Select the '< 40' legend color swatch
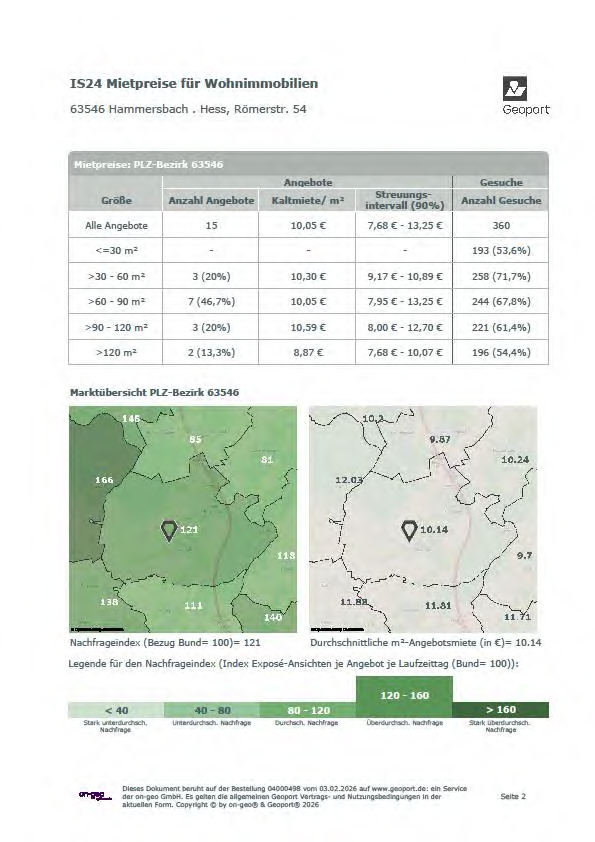This screenshot has width=595, height=842. (x=116, y=710)
